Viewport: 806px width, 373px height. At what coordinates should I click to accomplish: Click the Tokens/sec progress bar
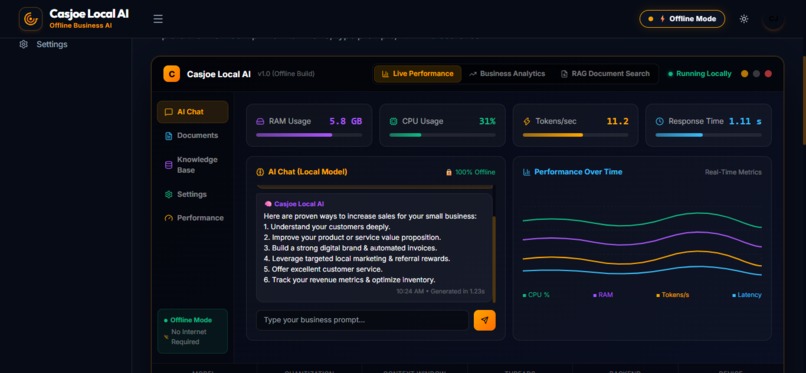(575, 135)
